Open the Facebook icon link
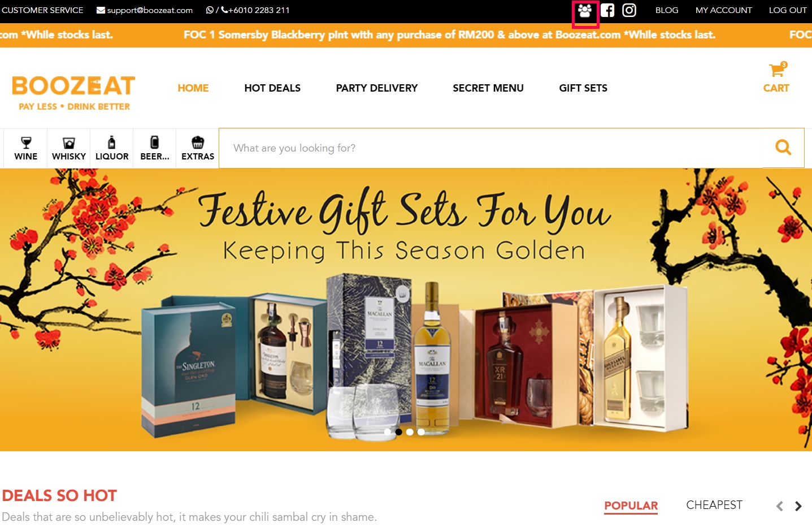812x531 pixels. (x=607, y=10)
